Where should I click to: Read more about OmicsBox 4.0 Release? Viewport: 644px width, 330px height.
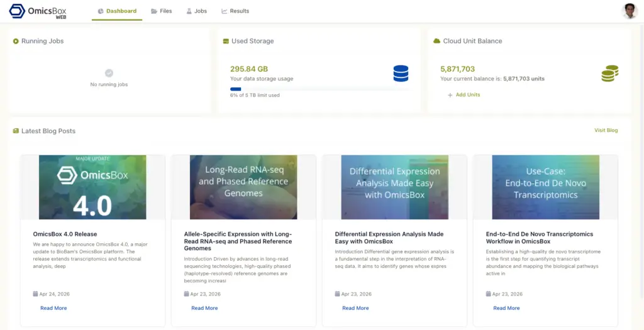tap(53, 308)
